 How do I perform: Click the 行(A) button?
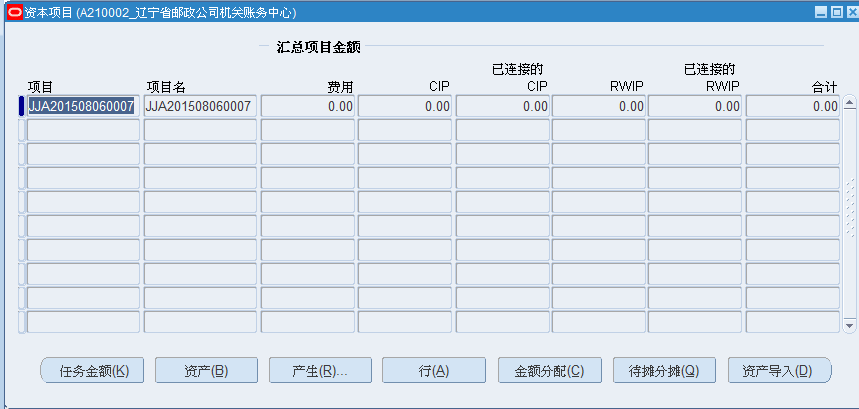point(433,370)
